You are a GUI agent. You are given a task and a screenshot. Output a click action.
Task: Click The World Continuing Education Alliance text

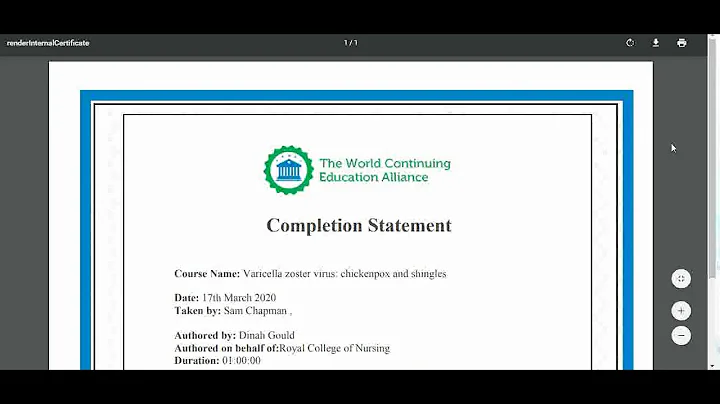[385, 170]
